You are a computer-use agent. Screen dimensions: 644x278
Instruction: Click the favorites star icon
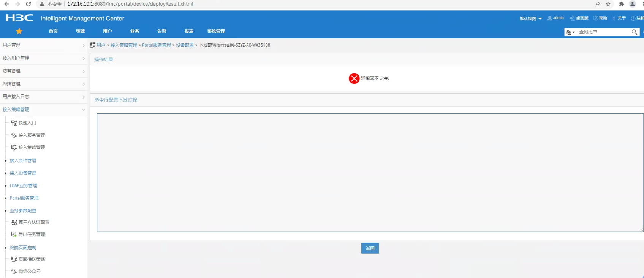click(x=19, y=31)
